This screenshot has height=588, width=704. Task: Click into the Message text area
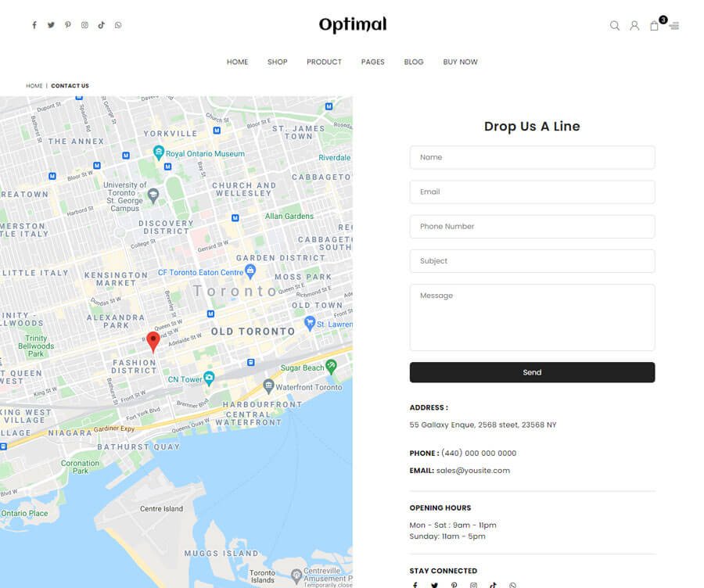(x=532, y=317)
